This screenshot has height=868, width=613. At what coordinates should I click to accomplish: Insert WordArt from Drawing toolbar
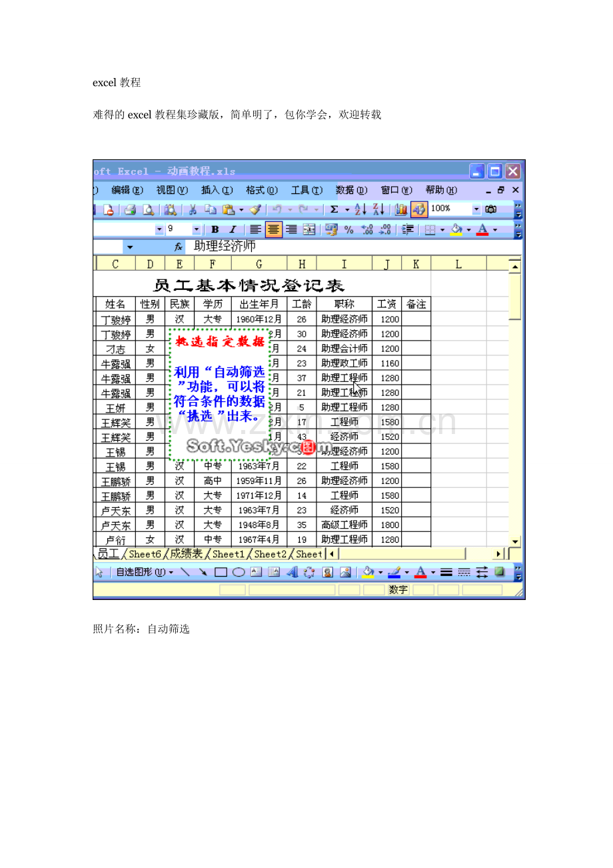pos(291,571)
